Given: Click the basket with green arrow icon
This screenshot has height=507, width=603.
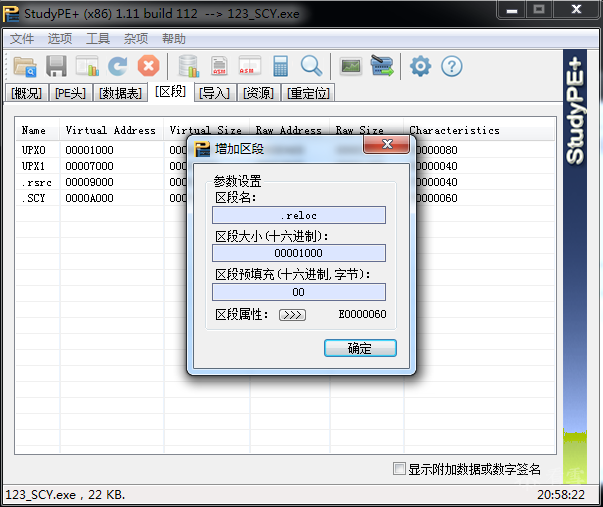Looking at the screenshot, I should tap(382, 66).
